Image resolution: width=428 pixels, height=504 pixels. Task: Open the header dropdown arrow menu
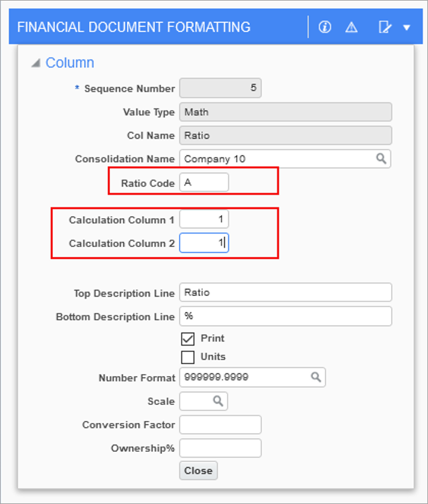tap(407, 27)
